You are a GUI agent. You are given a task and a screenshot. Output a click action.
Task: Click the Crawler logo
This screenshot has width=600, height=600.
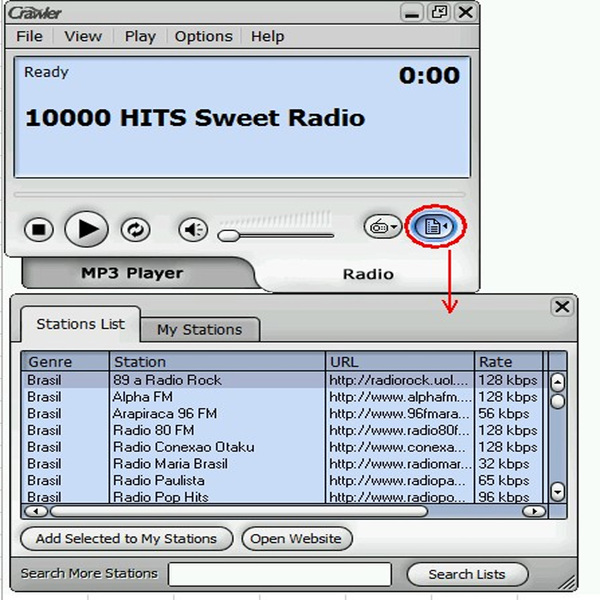[35, 13]
